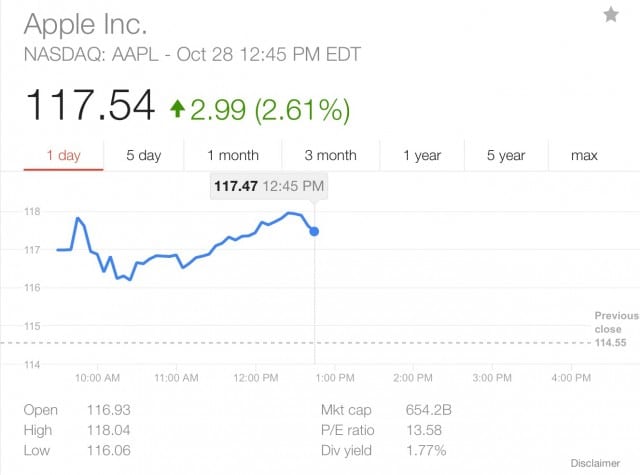Click the Open price value 116.93
The height and width of the screenshot is (475, 640).
pos(107,410)
